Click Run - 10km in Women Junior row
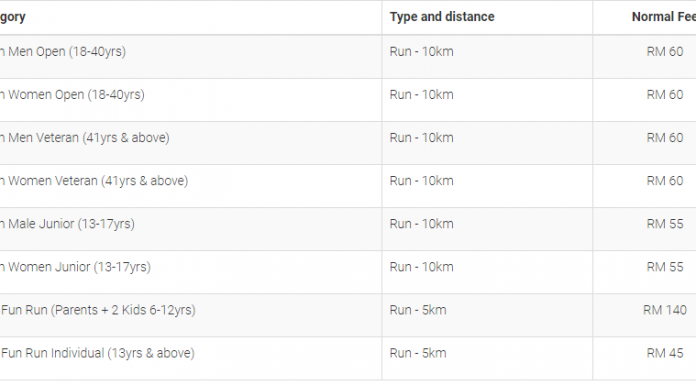 pyautogui.click(x=422, y=267)
